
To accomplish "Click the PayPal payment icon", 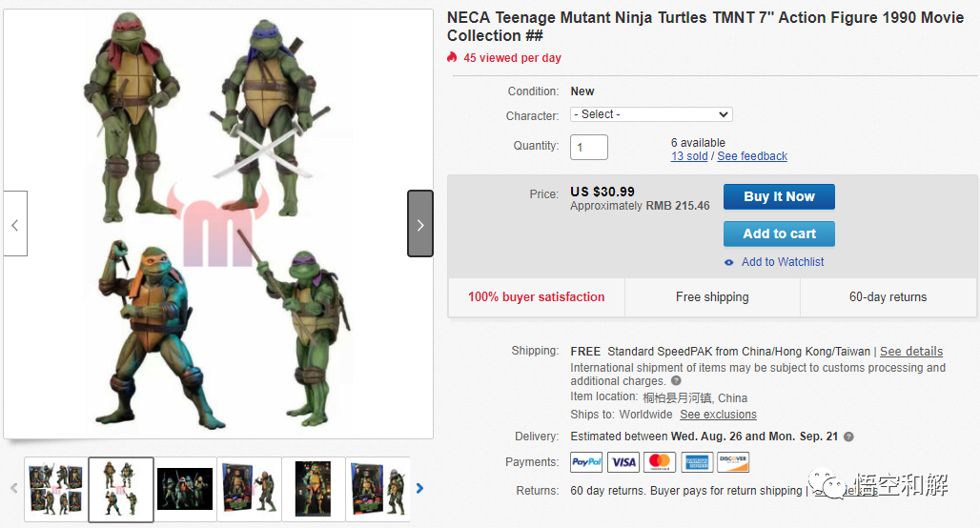I will pos(586,462).
